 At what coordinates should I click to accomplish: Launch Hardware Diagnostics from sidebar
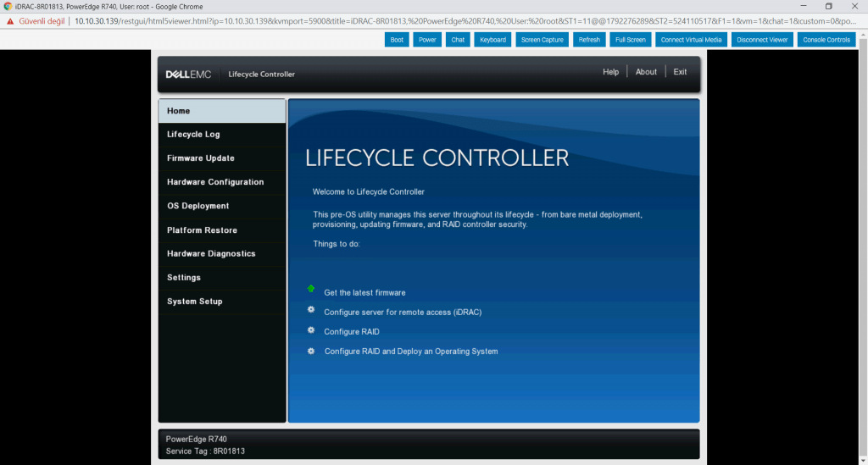pyautogui.click(x=211, y=254)
